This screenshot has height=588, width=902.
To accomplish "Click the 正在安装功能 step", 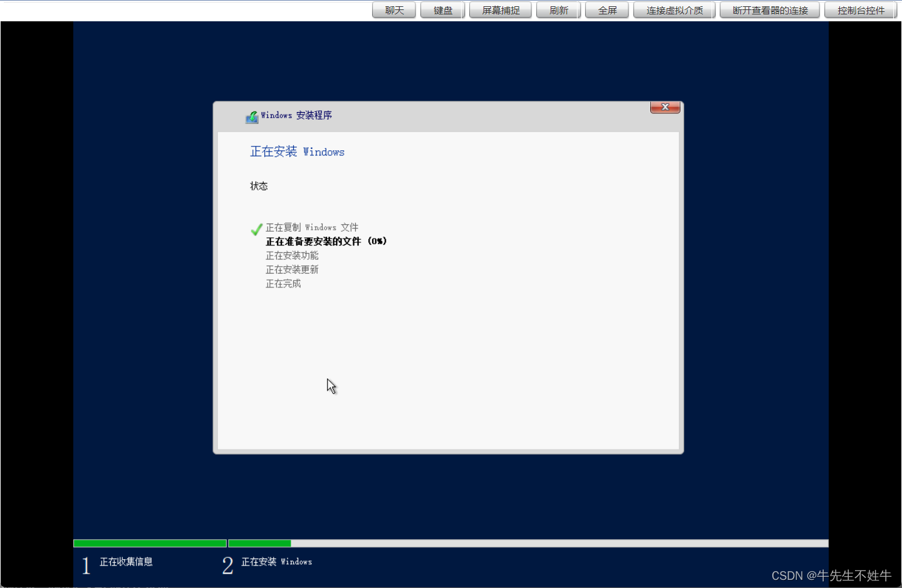I will click(292, 255).
